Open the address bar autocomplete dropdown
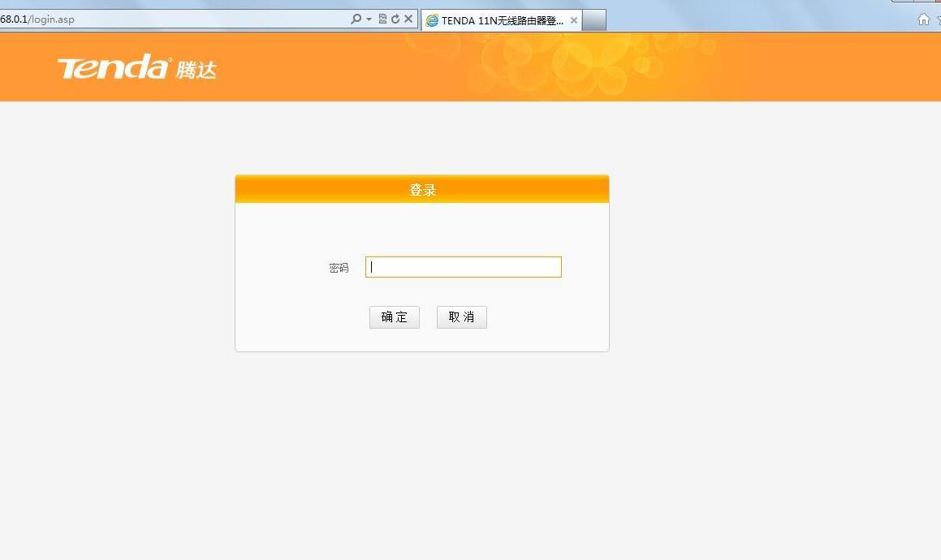This screenshot has height=560, width=941. 367,19
